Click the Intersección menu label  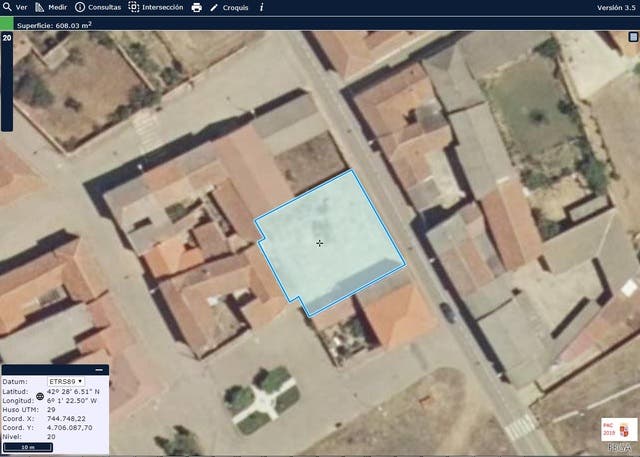tap(162, 7)
